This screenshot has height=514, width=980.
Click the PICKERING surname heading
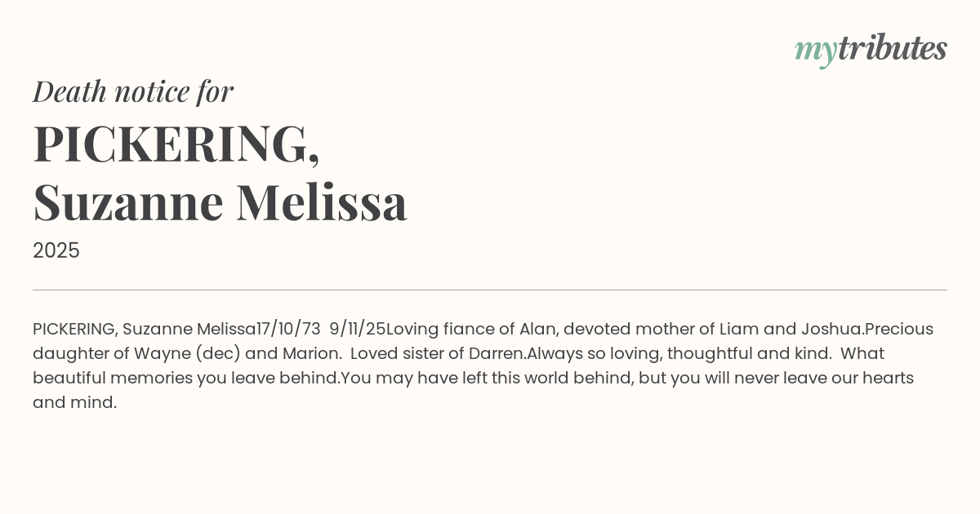pos(176,144)
